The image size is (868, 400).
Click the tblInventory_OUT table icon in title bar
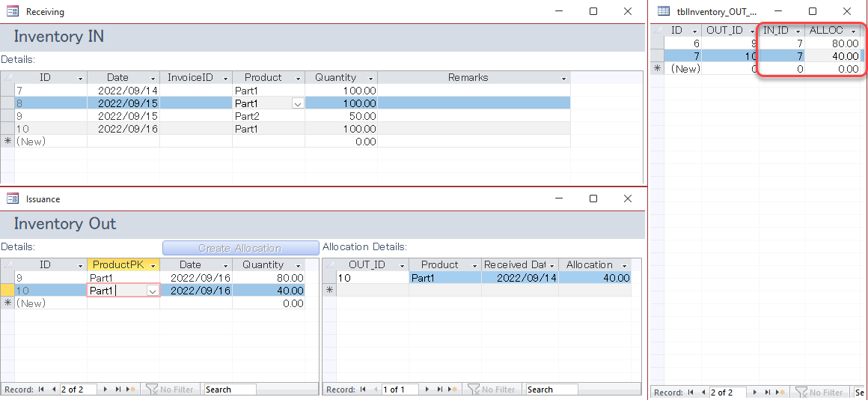[x=663, y=11]
